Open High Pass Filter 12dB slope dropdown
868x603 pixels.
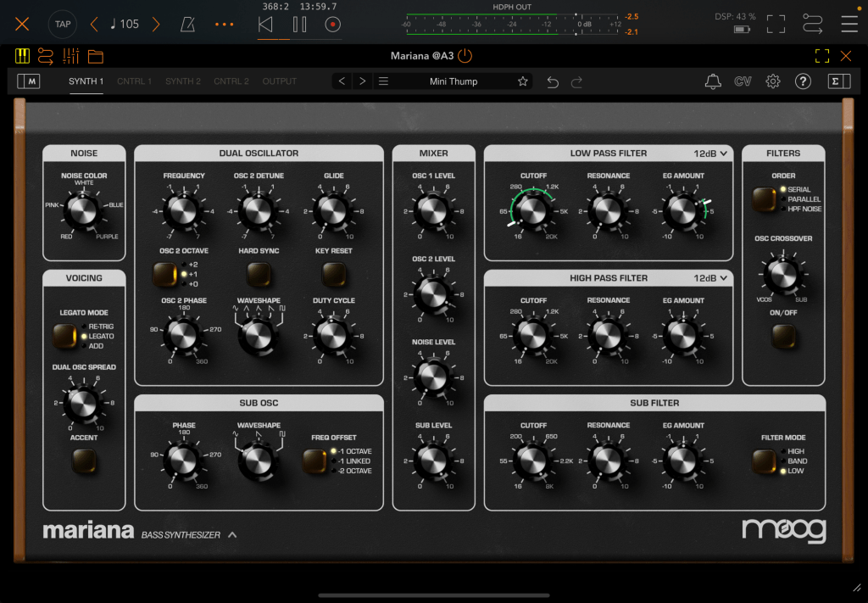click(710, 278)
